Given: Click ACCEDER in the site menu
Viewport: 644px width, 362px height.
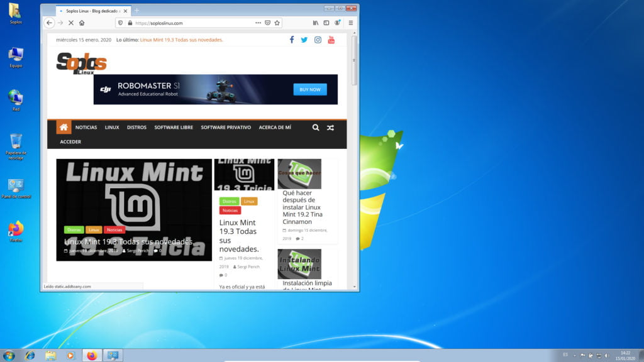Looking at the screenshot, I should click(x=70, y=141).
